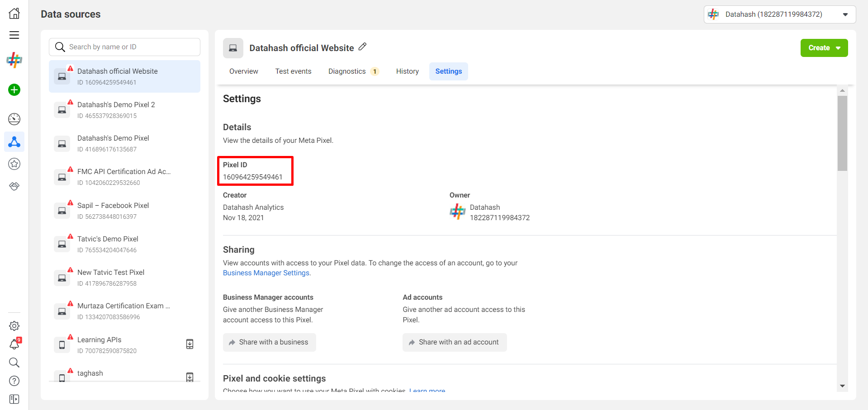Select the Data sources triangle icon
This screenshot has height=410, width=868.
click(14, 142)
